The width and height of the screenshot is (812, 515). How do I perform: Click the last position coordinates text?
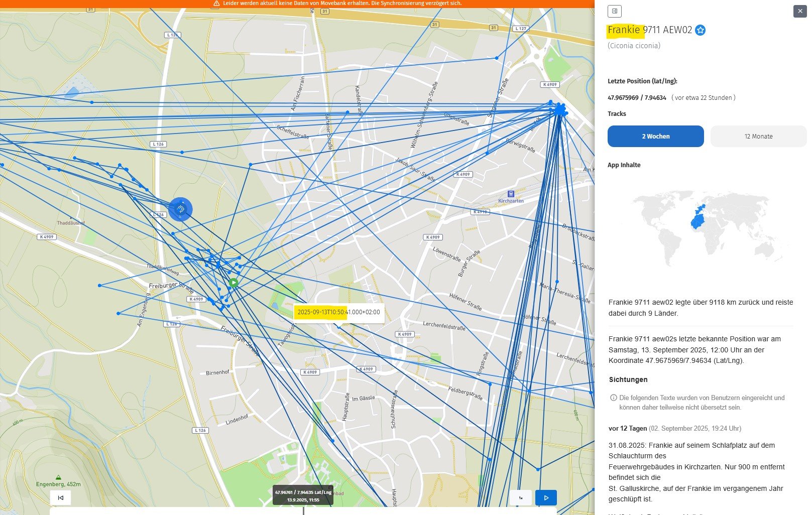(637, 98)
